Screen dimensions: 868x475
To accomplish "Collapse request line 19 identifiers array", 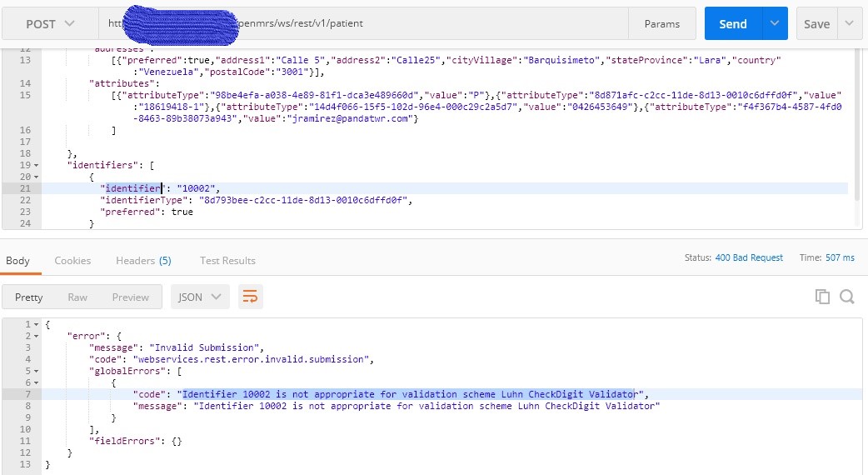I will (36, 166).
